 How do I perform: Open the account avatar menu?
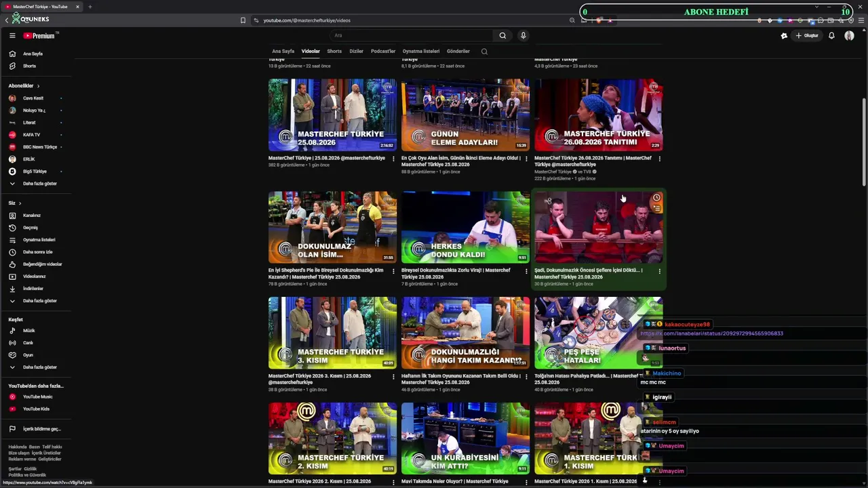[x=849, y=36]
